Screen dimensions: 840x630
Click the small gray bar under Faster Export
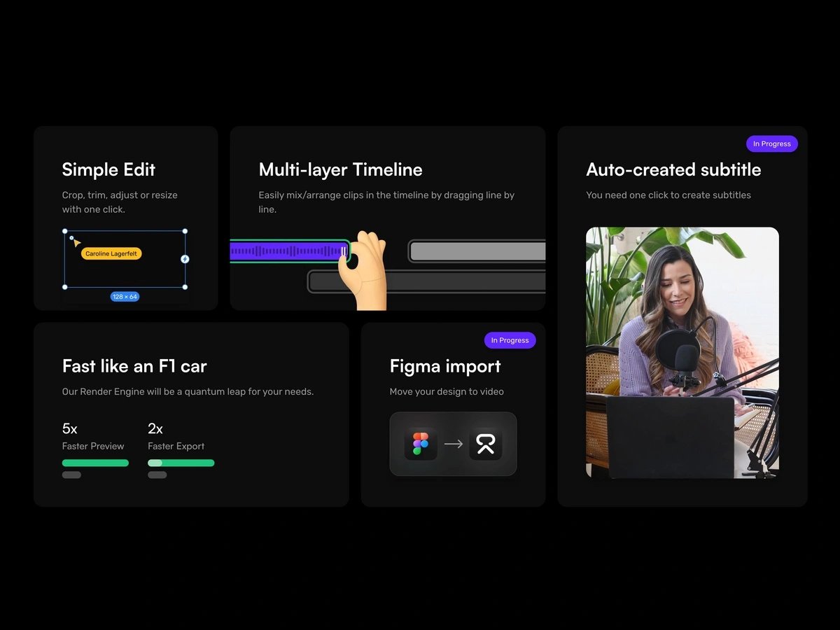coord(157,475)
